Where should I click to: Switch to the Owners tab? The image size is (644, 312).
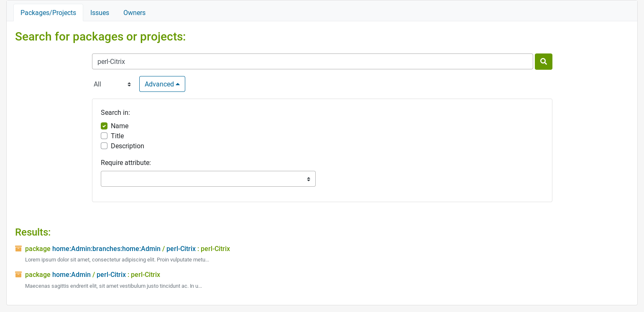tap(134, 13)
